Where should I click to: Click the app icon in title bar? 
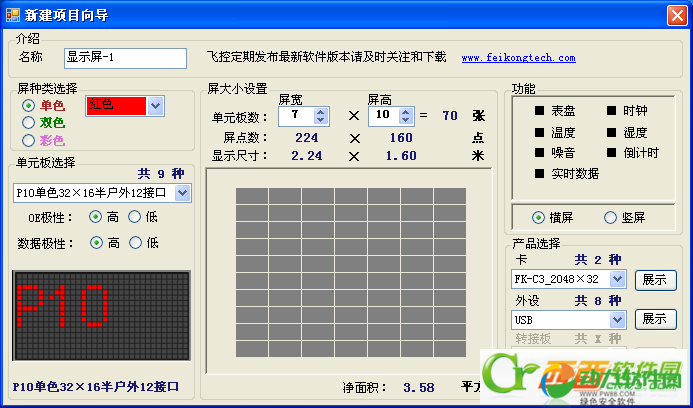click(13, 13)
